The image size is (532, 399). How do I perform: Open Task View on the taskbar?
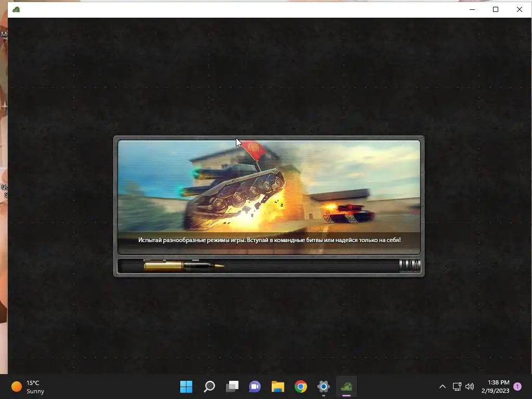(x=232, y=387)
